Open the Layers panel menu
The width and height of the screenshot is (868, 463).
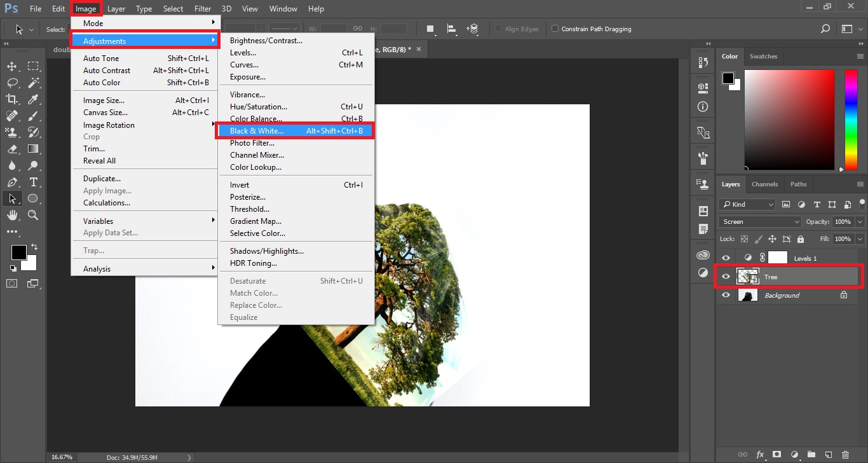(860, 184)
